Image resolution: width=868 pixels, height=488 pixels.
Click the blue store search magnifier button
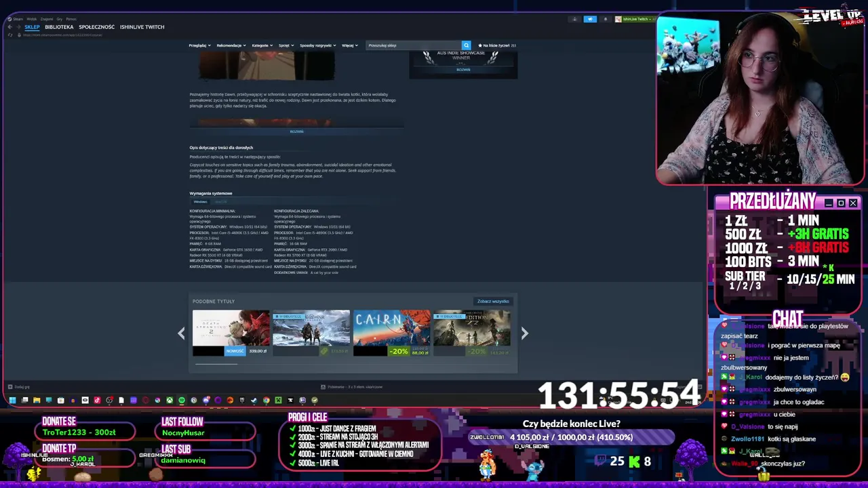466,45
